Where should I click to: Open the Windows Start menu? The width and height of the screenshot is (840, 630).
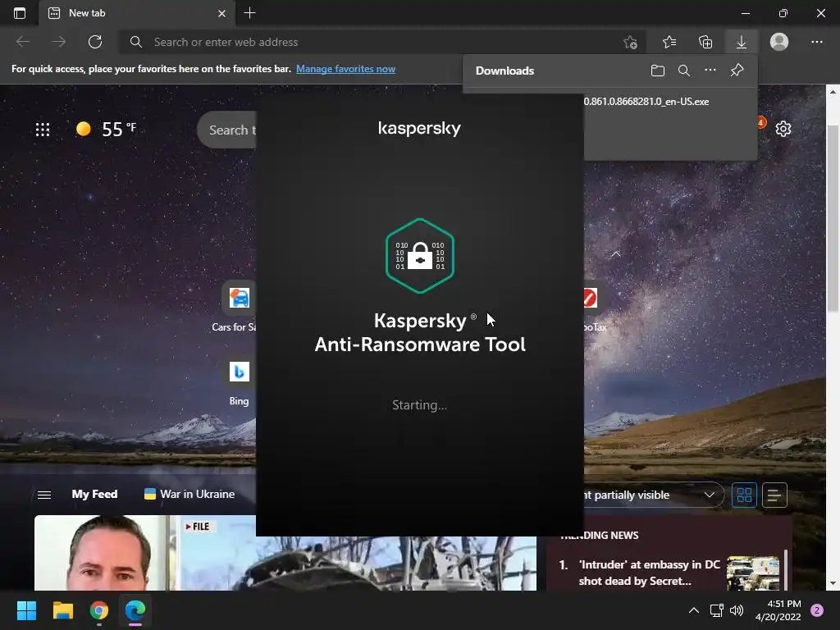(x=26, y=610)
